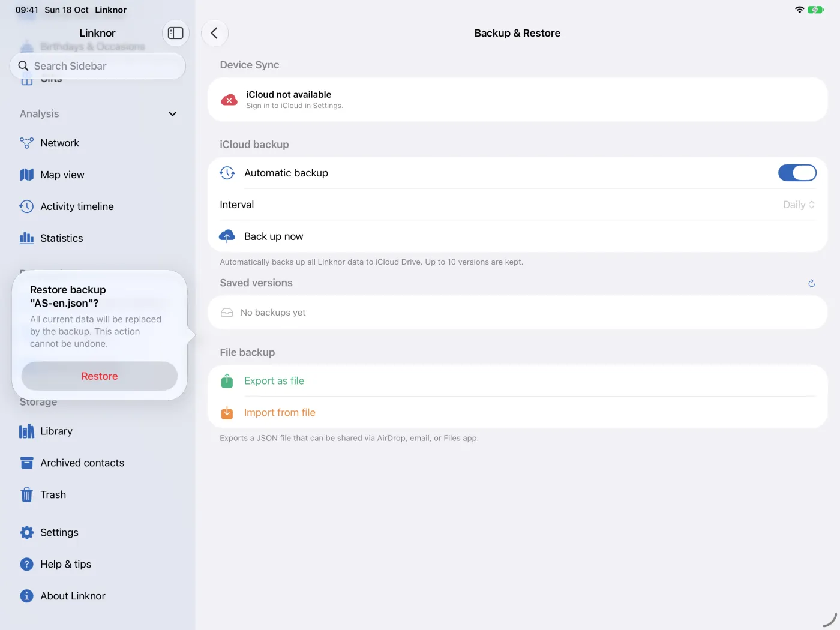The height and width of the screenshot is (630, 840).
Task: Choose Import from file
Action: 517,413
